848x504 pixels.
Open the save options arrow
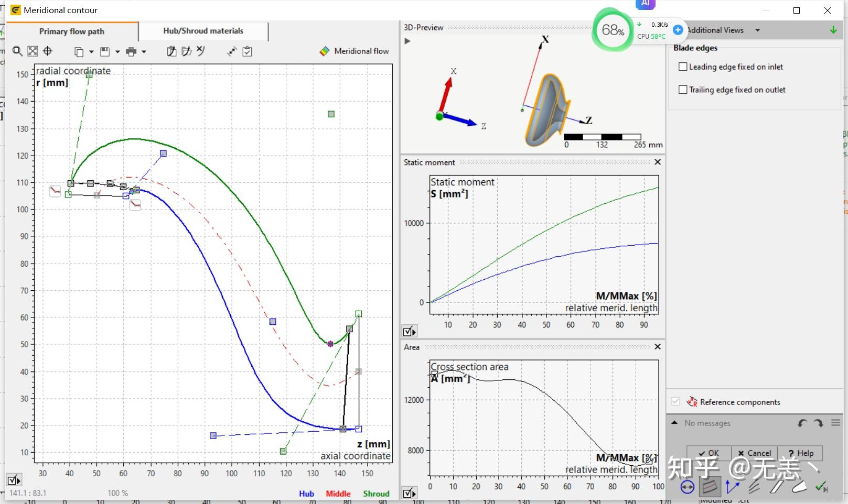[x=117, y=51]
